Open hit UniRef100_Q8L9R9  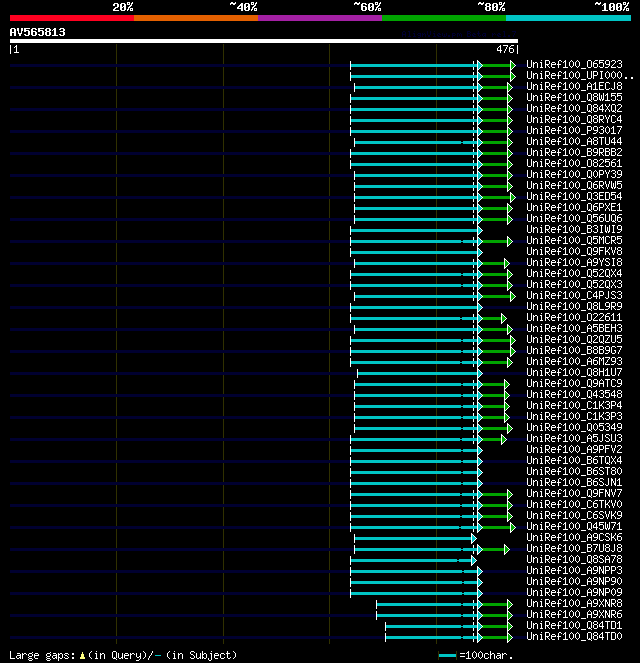point(574,306)
